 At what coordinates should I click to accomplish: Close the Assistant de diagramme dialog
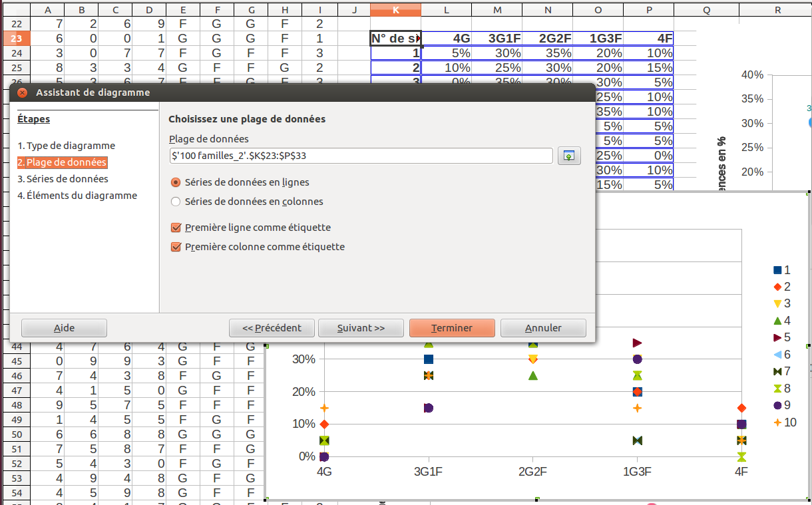22,93
